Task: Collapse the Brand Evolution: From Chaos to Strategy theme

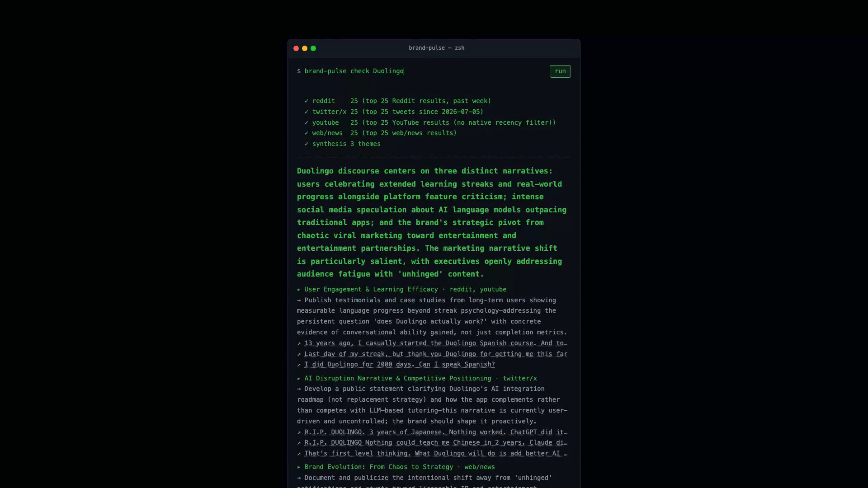Action: [396, 467]
